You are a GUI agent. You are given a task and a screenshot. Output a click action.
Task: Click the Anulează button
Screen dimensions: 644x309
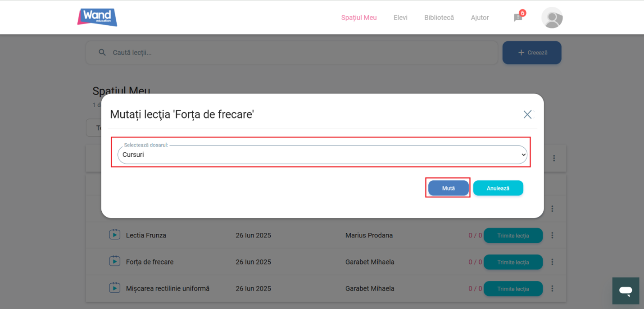coord(498,188)
